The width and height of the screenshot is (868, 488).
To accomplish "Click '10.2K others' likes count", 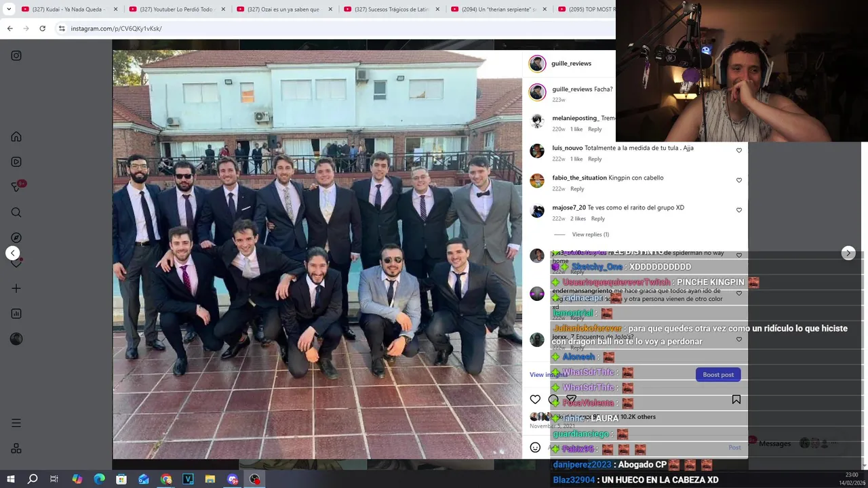I will [x=638, y=417].
